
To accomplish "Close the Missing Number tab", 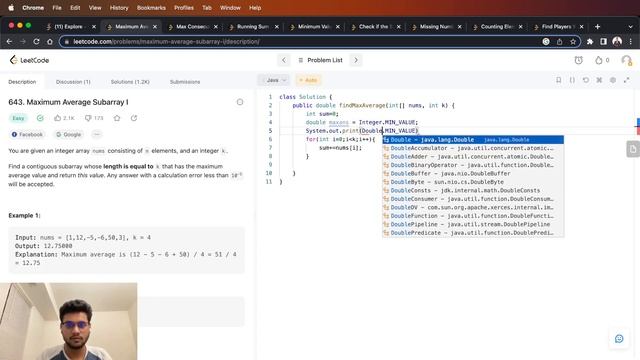I will point(460,27).
